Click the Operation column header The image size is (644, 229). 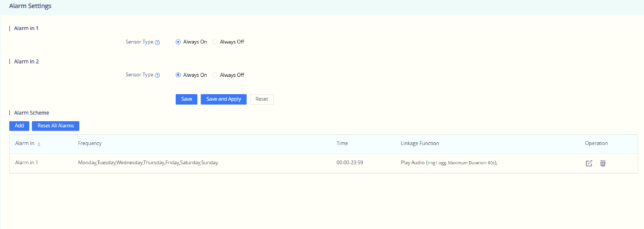point(596,143)
